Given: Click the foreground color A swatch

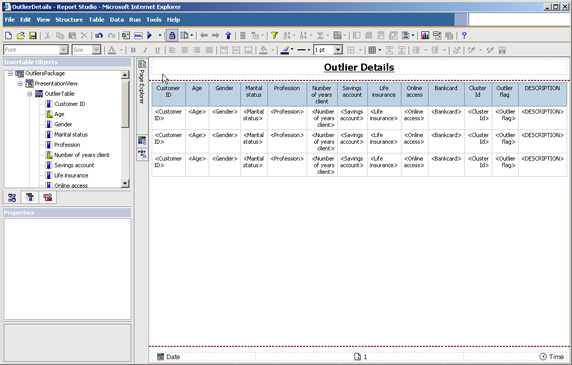Looking at the screenshot, I should click(112, 50).
